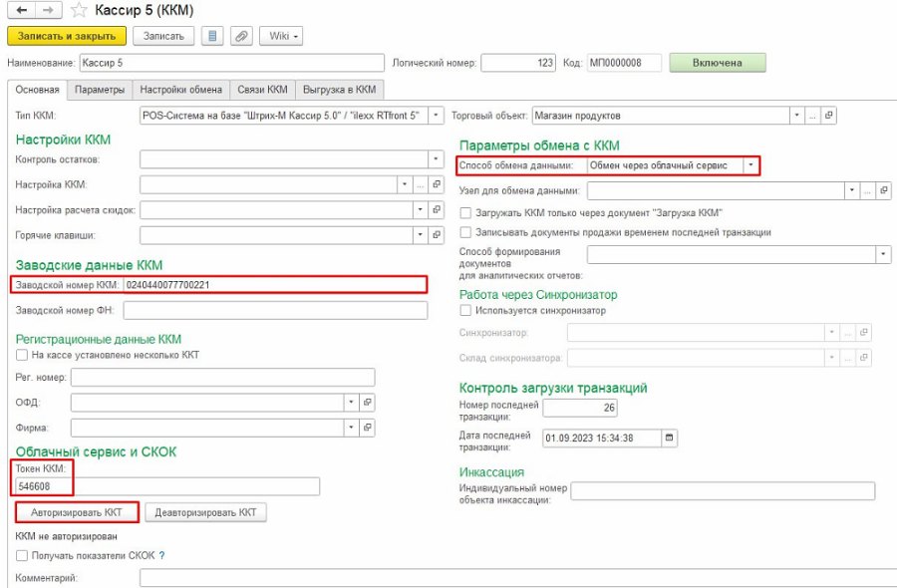Click the Наименование field containing Кассир 5

pos(231,63)
